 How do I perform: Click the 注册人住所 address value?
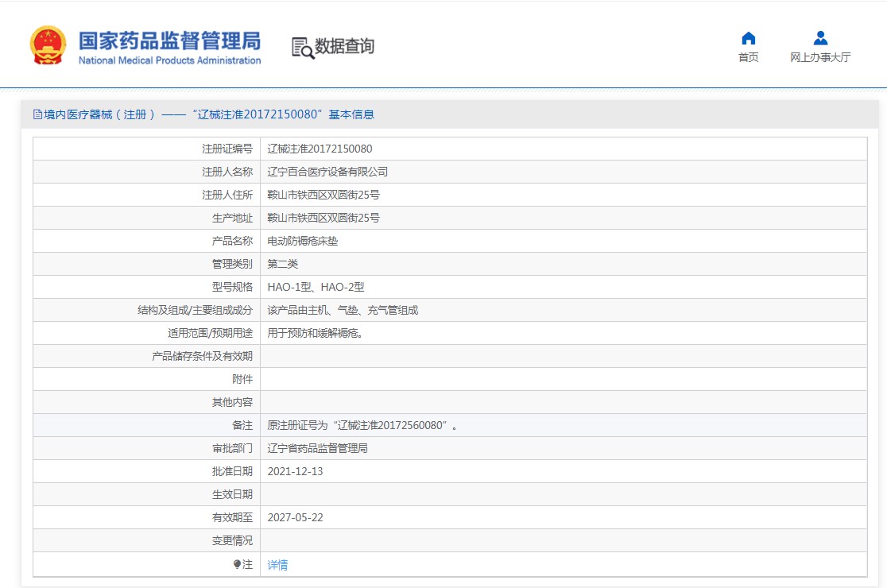tap(323, 195)
